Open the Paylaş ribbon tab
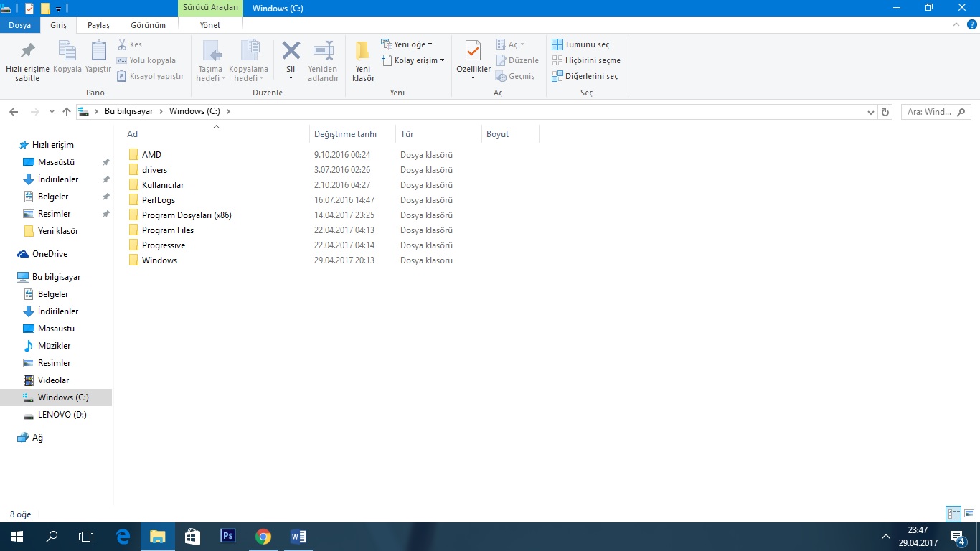This screenshot has width=980, height=551. click(x=98, y=25)
